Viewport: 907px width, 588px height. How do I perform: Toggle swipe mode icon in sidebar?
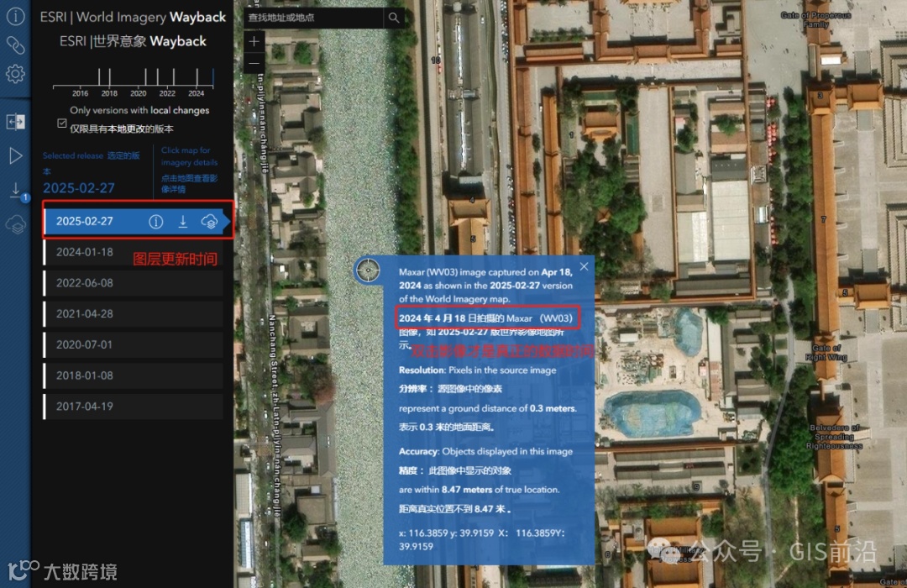tap(16, 122)
